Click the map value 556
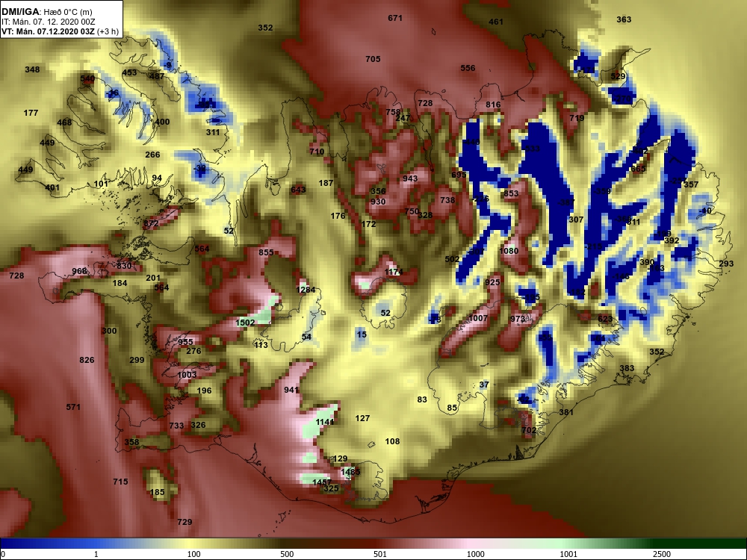Screen dimensions: 747x560 (468, 68)
